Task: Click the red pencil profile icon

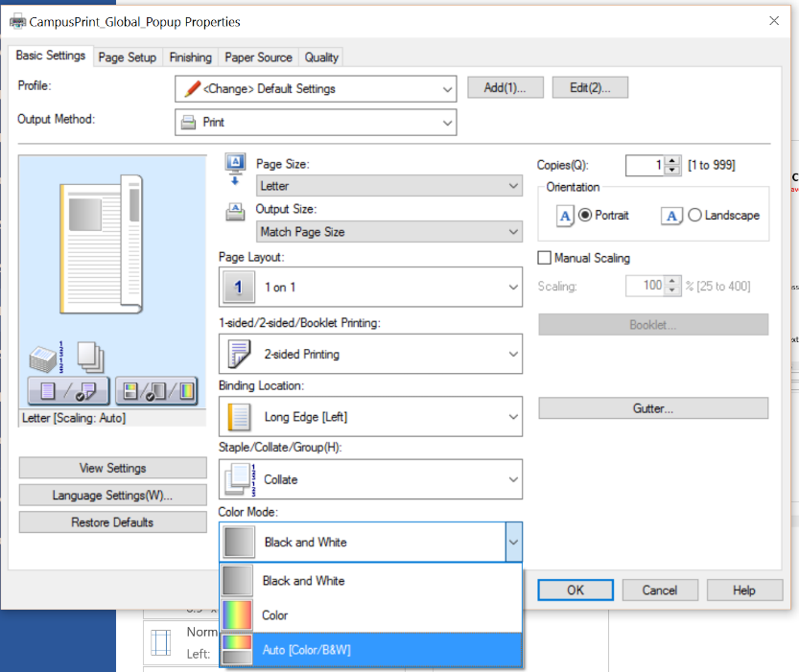Action: (192, 88)
